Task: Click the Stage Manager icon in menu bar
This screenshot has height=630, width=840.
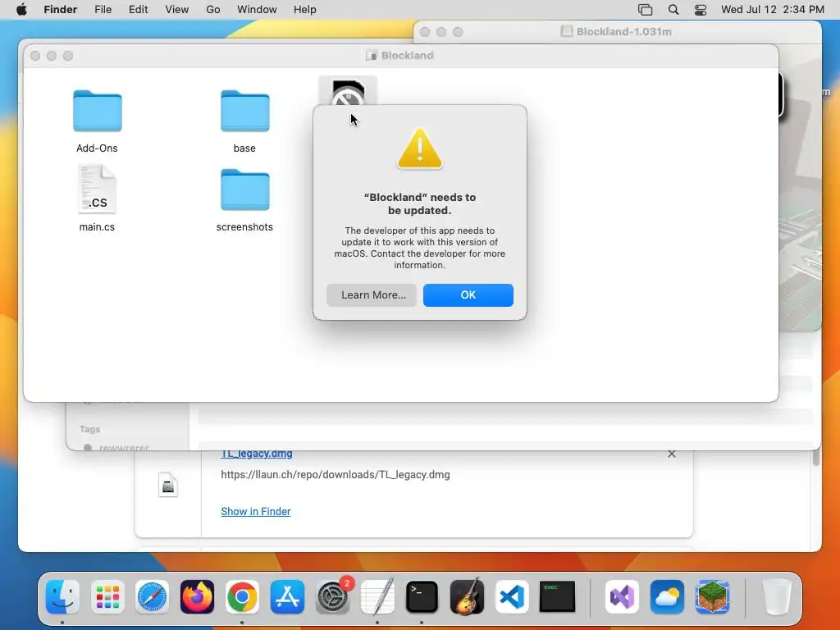Action: [x=645, y=10]
